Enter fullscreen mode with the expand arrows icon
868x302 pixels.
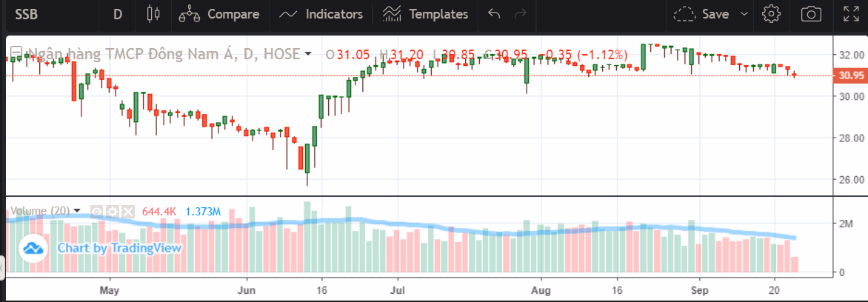(x=852, y=13)
